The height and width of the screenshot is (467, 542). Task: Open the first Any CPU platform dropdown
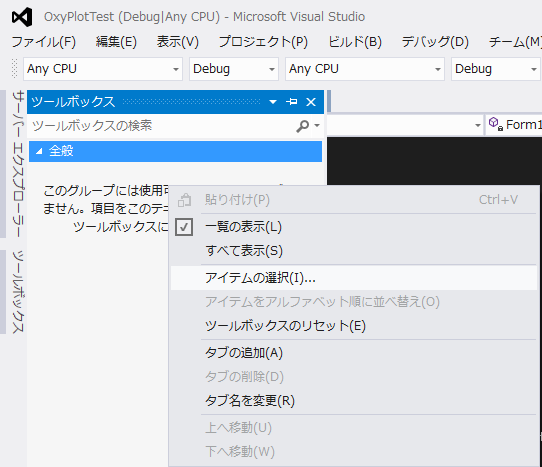pos(103,69)
